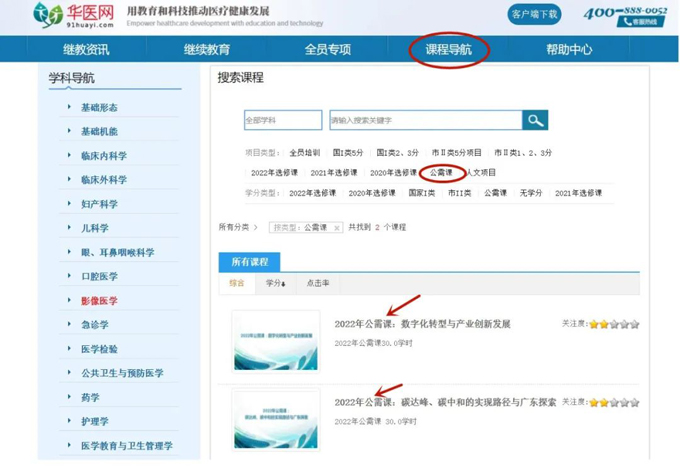Screen dimensions: 680x475
Task: Filter project type by 全员培训
Action: pos(304,153)
